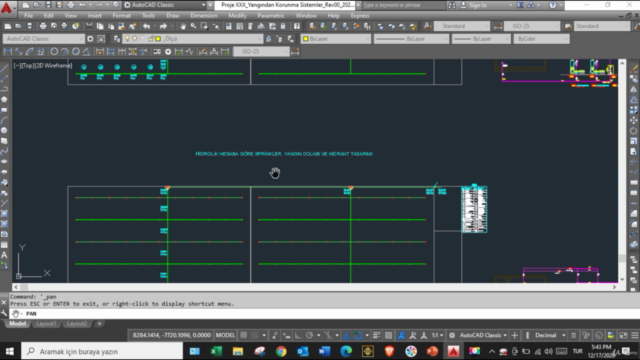Toggle lineweight display in status bar

point(377,336)
